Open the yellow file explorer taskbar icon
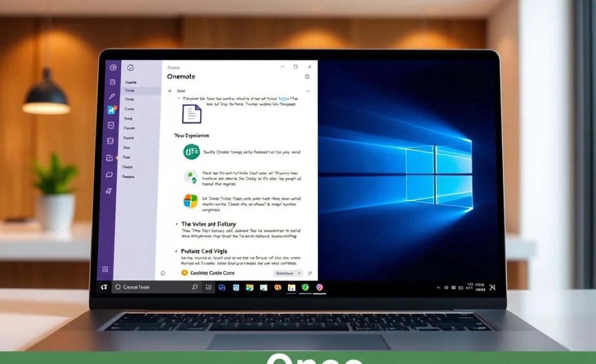The height and width of the screenshot is (364, 596). [x=250, y=287]
